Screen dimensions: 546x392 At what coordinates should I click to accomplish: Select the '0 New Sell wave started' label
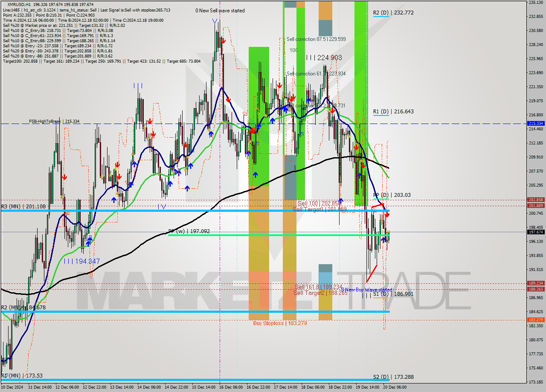220,11
